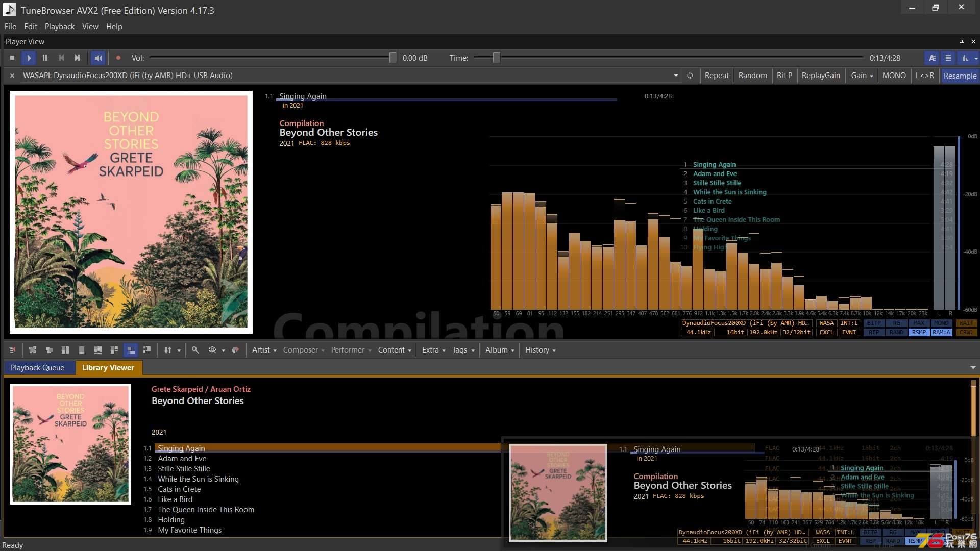Select the tiles-with-list view icon
The image size is (980, 551).
114,350
